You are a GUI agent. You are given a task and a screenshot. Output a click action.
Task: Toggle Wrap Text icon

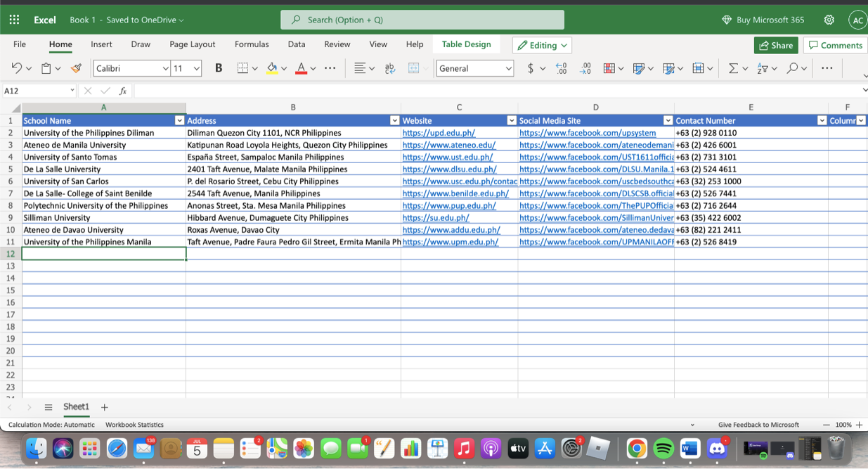pos(390,68)
